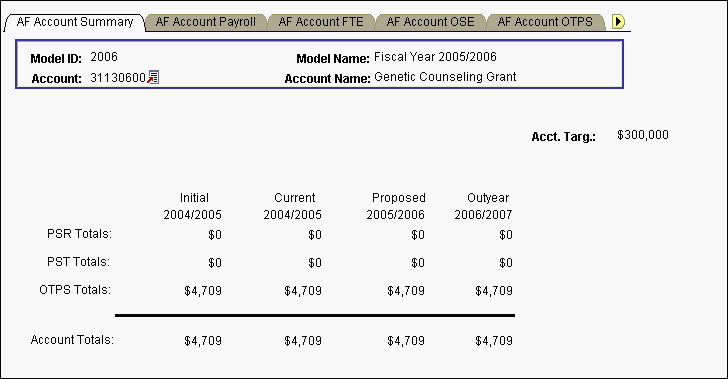Viewport: 728px width, 379px height.
Task: Switch to AF Account Payroll tab
Action: click(206, 22)
